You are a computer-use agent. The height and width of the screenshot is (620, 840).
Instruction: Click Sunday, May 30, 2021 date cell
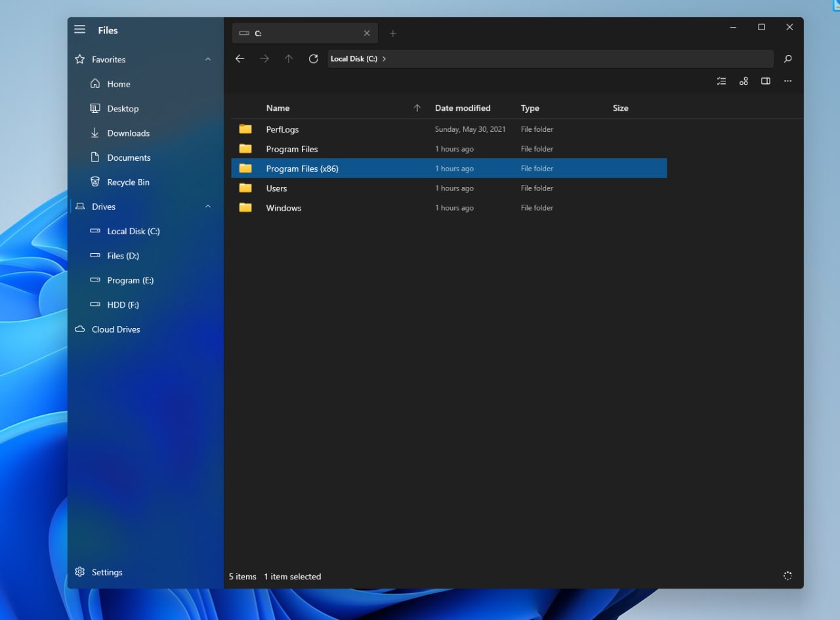point(470,129)
